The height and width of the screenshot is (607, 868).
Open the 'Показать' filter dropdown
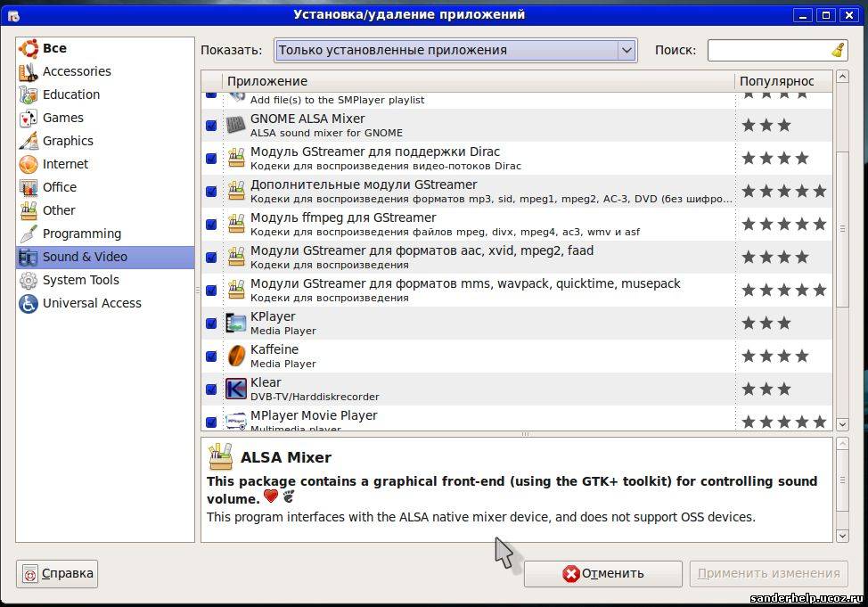click(x=455, y=50)
